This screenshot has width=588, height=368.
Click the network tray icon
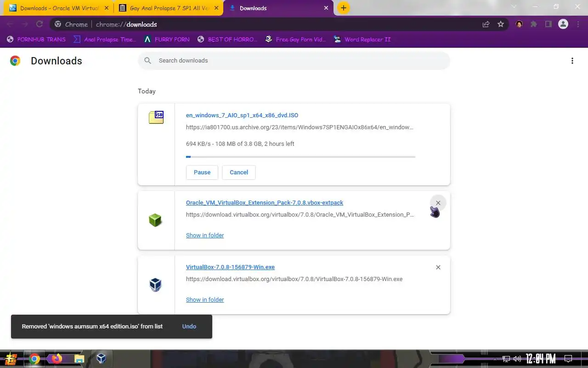coord(506,359)
